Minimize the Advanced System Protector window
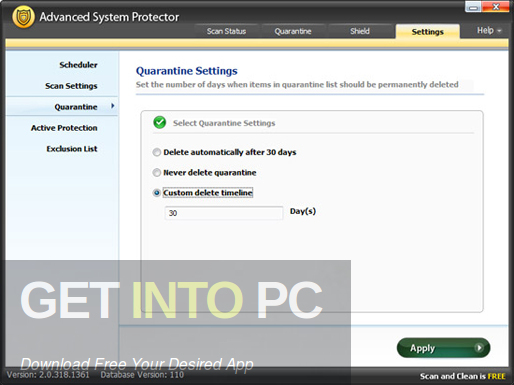Viewport: 514px width, 385px height. coord(473,7)
